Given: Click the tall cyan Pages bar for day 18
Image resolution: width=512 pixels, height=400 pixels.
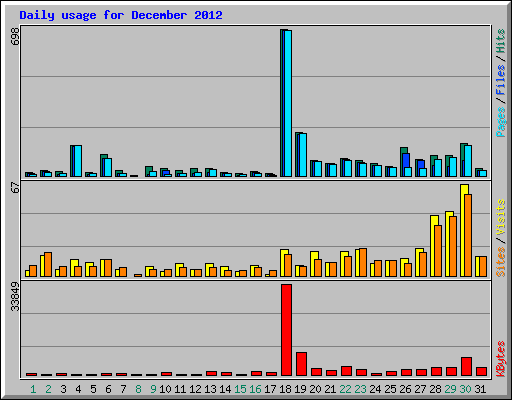Looking at the screenshot, I should pos(288,103).
